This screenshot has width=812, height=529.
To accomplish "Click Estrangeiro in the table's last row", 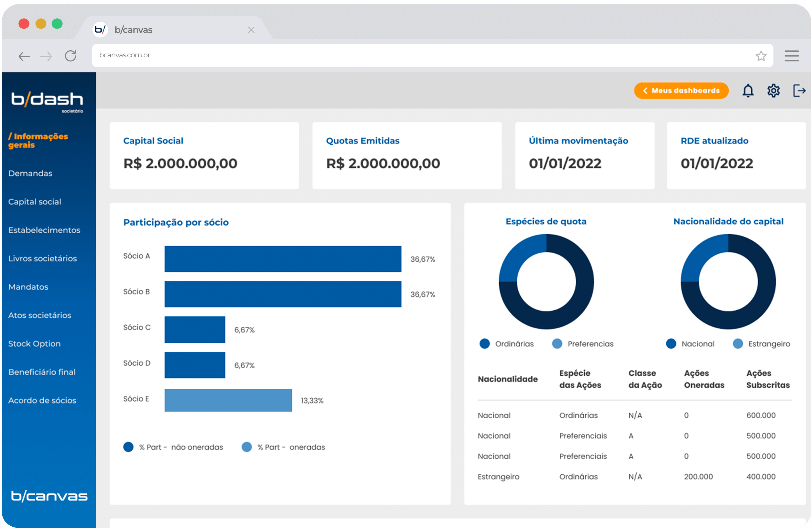I will (x=499, y=477).
